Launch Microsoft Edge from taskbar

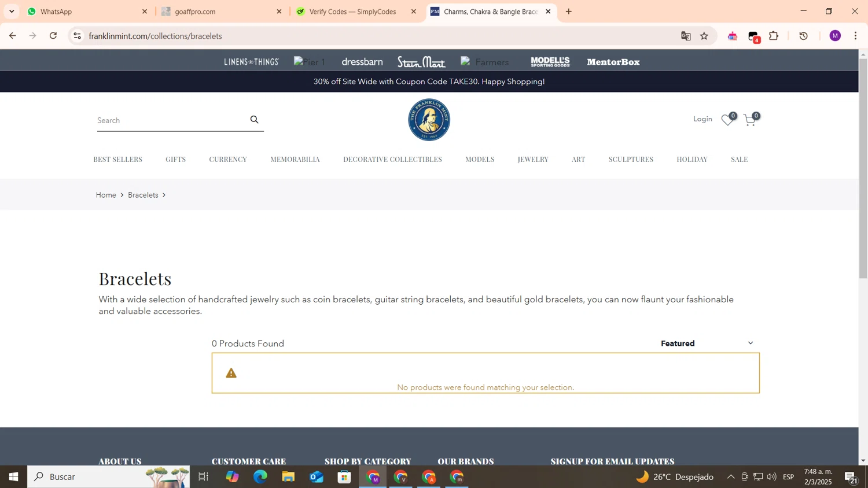(260, 477)
